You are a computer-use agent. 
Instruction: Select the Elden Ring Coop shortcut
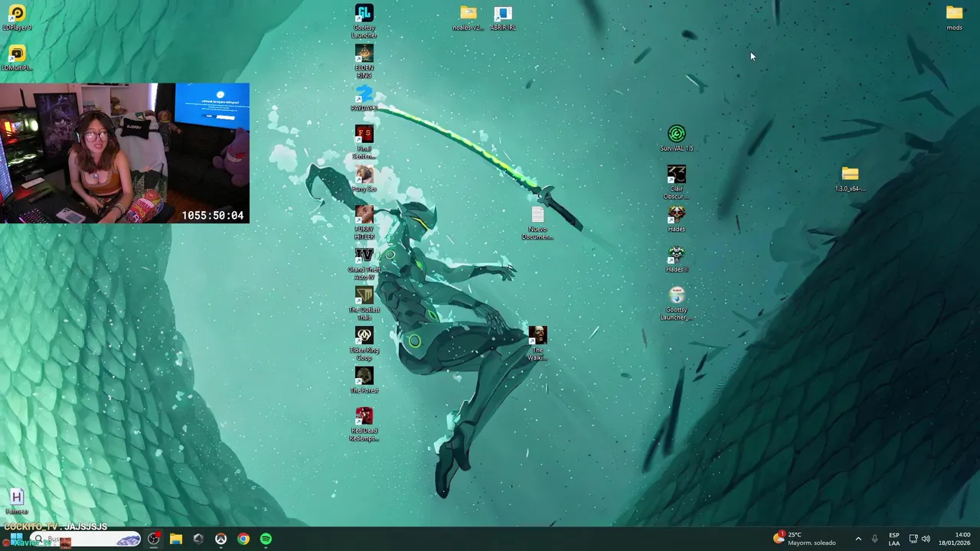364,344
